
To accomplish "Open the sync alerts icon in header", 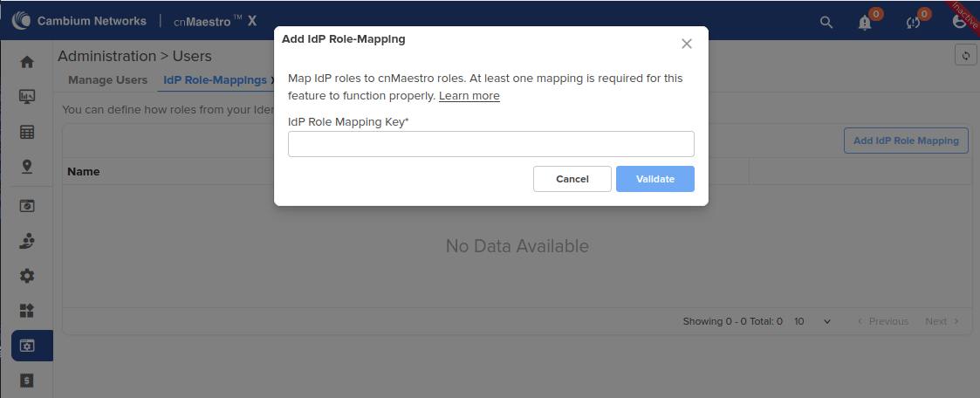I will [x=913, y=23].
